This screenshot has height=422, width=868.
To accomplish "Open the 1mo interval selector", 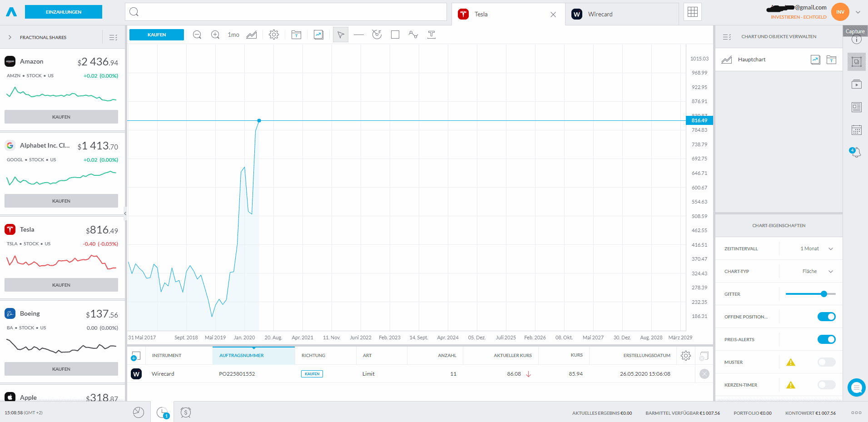I will [233, 35].
